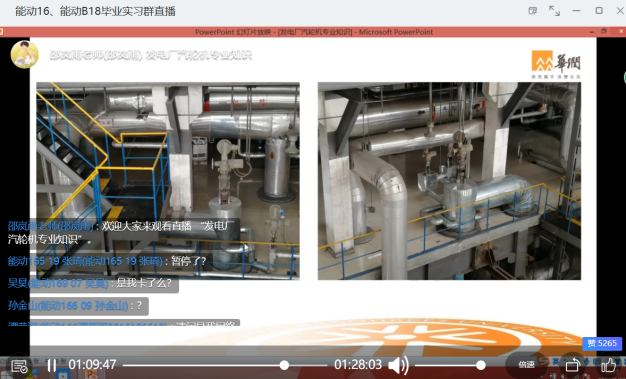Click the share video icon
Screen dimensions: 626x379
[573, 365]
